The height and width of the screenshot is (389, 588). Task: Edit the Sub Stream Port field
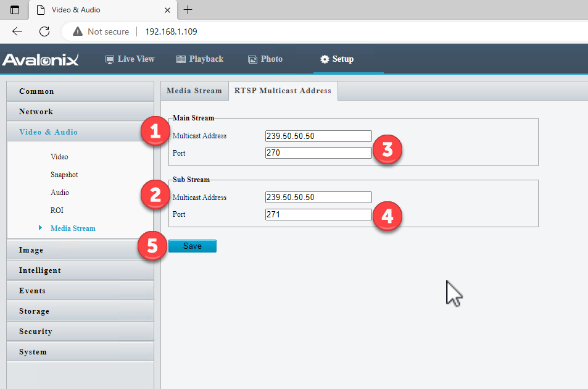tap(318, 214)
